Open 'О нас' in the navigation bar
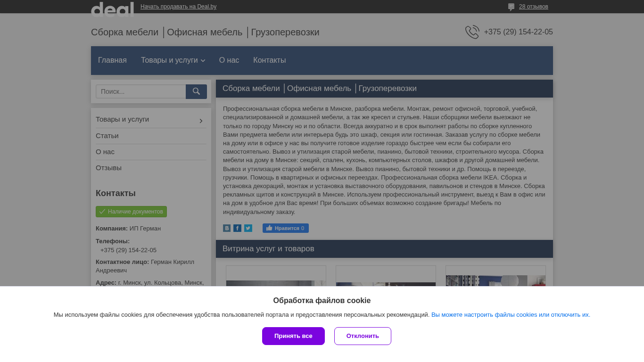Image resolution: width=644 pixels, height=362 pixels. coord(229,60)
